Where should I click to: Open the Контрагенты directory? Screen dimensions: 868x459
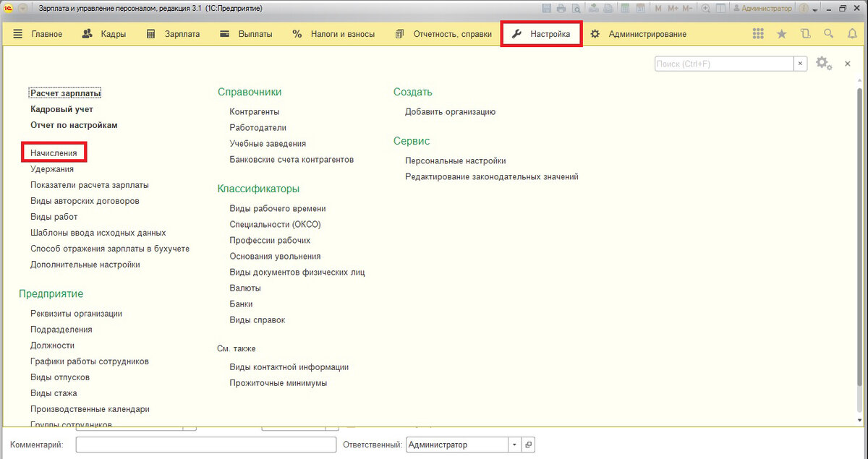[255, 112]
